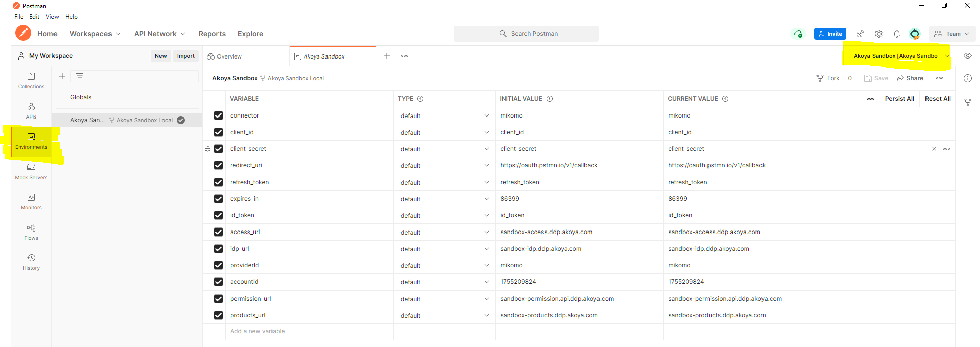The height and width of the screenshot is (347, 980).
Task: Open the capture requests satellite icon
Action: 860,34
